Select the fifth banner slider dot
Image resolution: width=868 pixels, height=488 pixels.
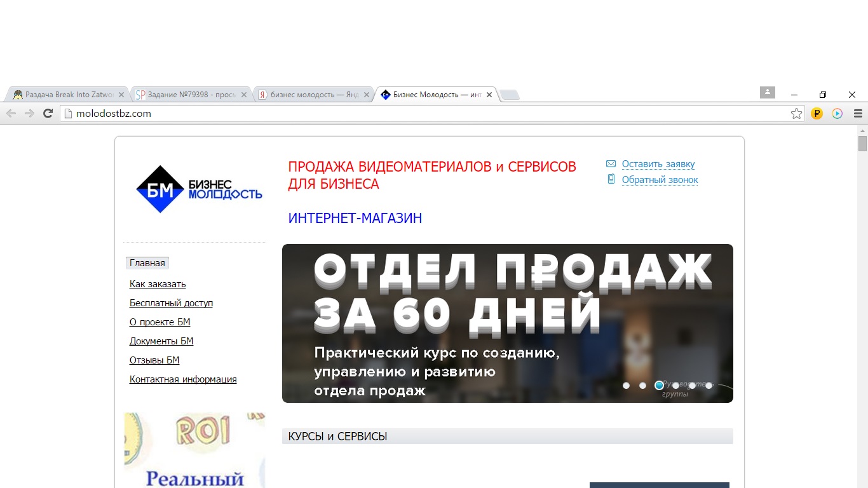[x=692, y=386]
